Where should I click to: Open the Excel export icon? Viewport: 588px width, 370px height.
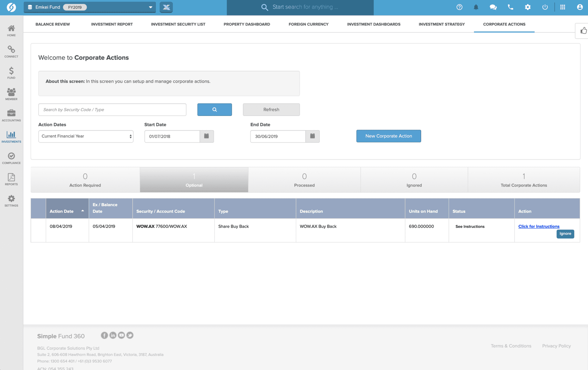click(x=167, y=7)
